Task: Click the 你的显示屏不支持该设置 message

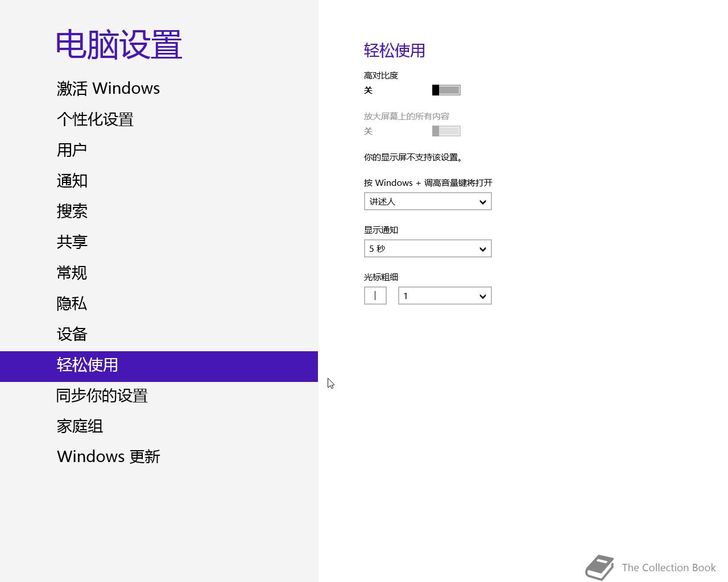Action: tap(413, 157)
